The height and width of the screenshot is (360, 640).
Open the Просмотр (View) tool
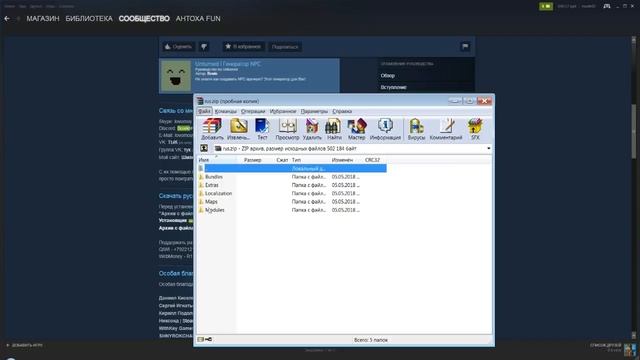coord(287,129)
